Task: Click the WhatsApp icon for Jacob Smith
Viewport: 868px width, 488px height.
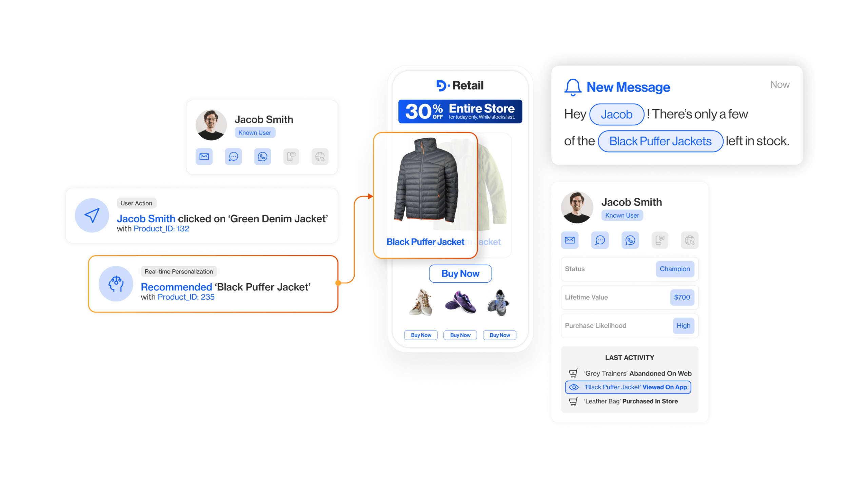Action: [x=262, y=157]
